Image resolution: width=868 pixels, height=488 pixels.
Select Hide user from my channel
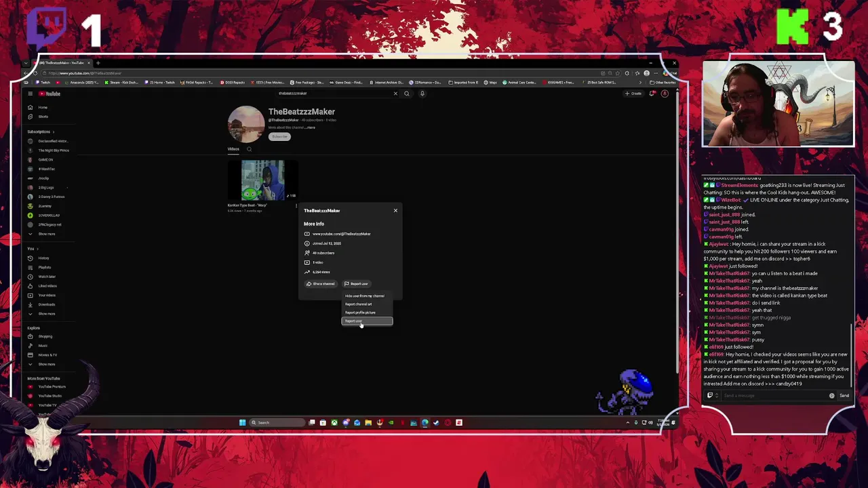[367, 296]
